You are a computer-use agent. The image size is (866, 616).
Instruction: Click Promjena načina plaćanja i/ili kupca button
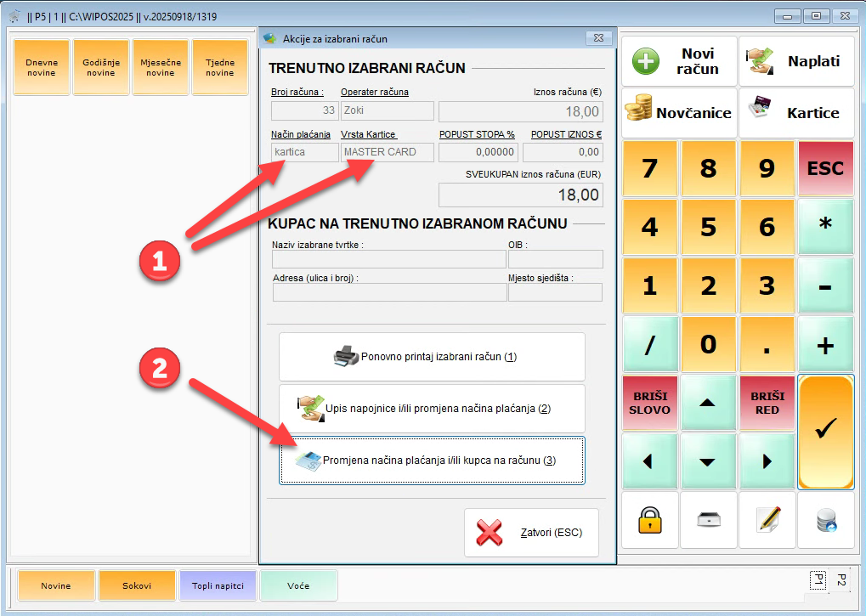[x=432, y=461]
